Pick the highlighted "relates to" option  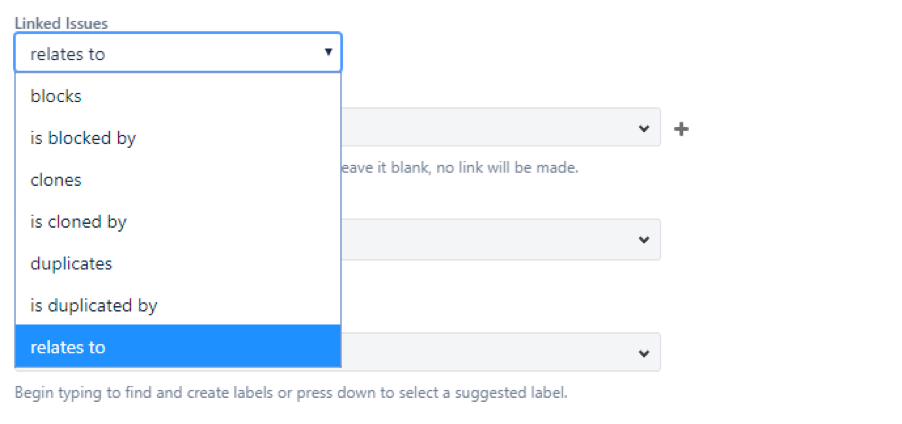click(178, 346)
